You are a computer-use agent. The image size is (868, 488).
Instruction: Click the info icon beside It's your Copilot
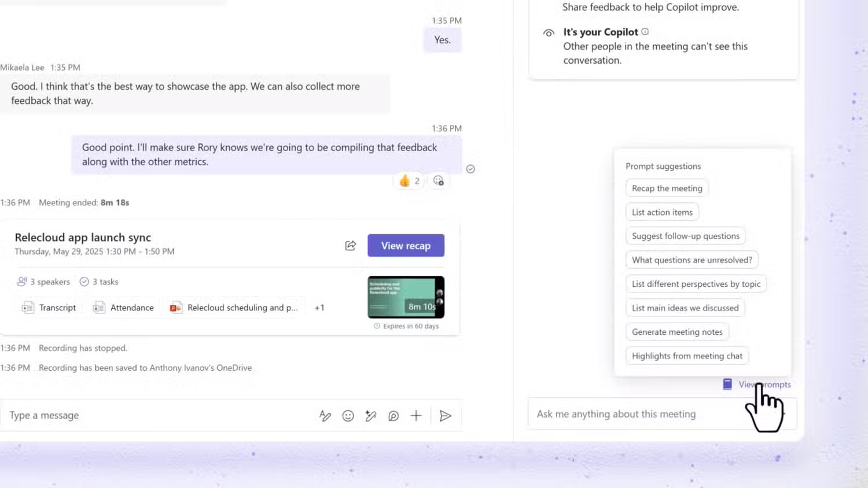(x=645, y=32)
